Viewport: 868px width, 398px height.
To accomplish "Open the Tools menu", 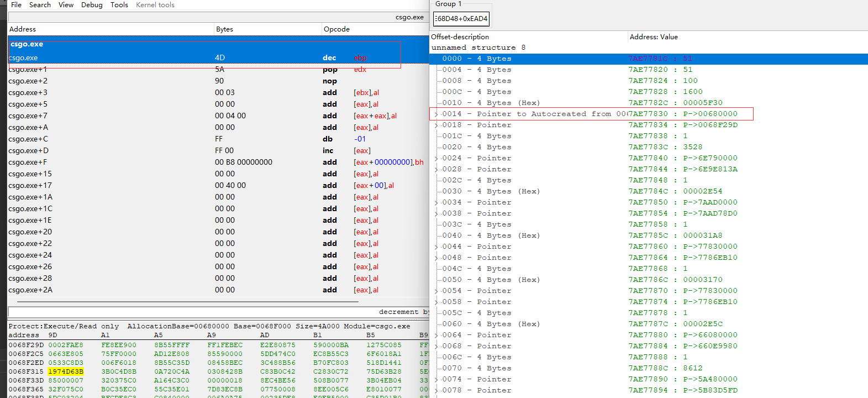I will click(119, 5).
